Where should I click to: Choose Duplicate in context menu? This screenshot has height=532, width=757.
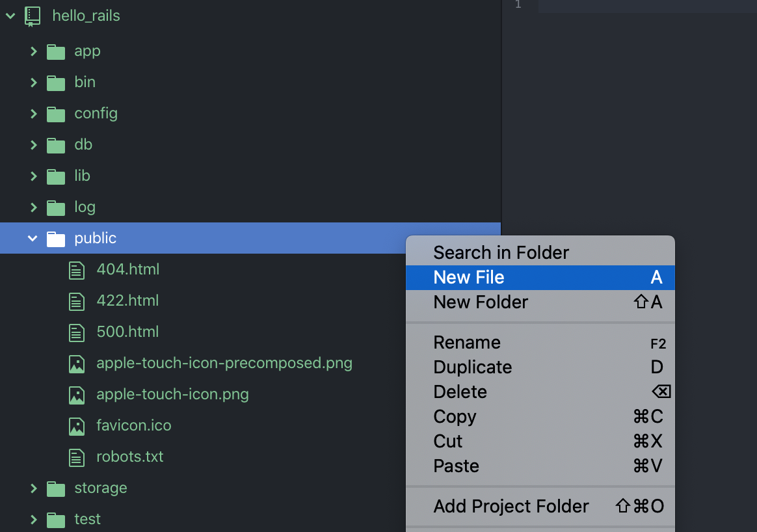coord(540,367)
